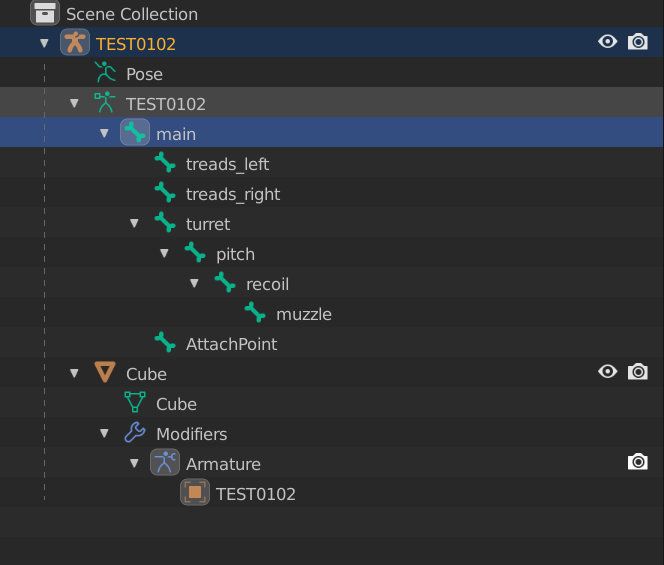664x565 pixels.
Task: Collapse the turret bone hierarchy
Action: tap(134, 223)
